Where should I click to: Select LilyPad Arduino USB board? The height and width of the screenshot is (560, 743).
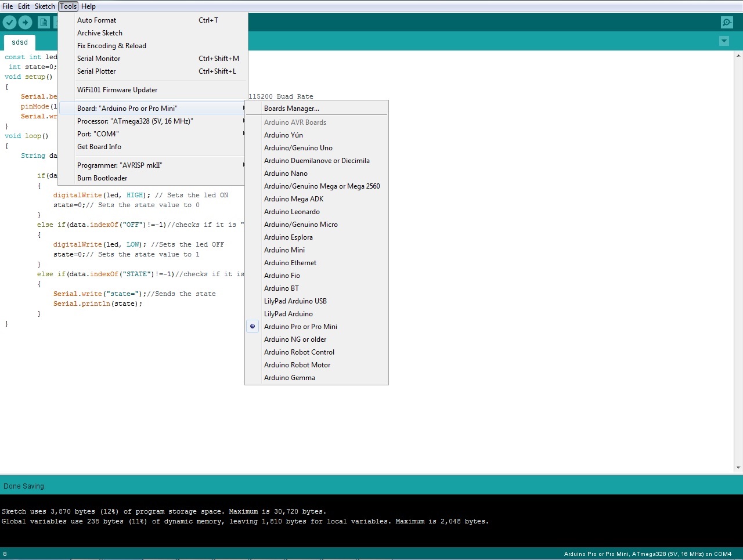click(316, 301)
